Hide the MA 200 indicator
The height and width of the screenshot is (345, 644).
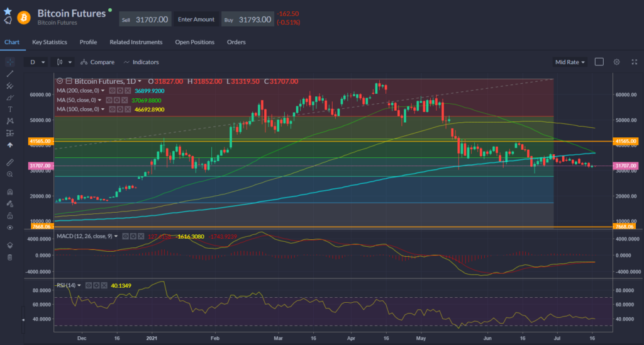click(x=112, y=91)
